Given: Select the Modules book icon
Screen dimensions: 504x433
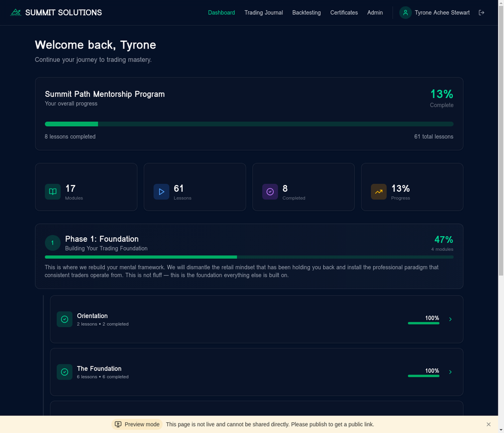Looking at the screenshot, I should (x=52, y=192).
